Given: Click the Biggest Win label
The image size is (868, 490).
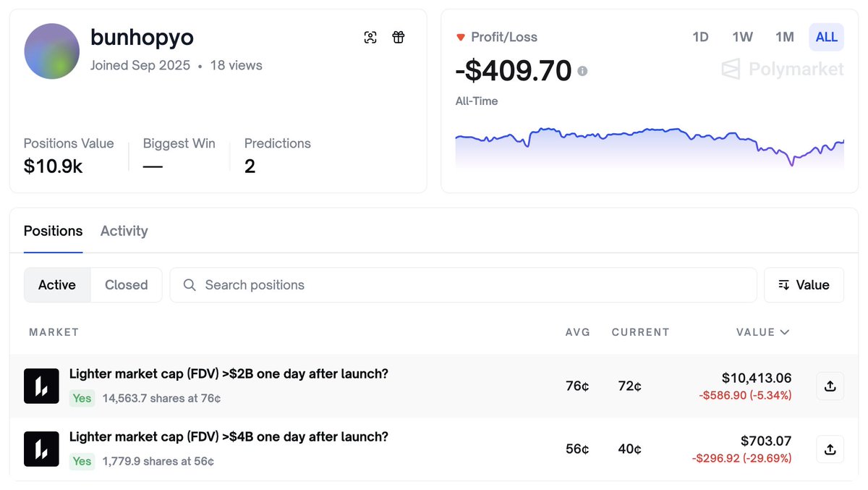Looking at the screenshot, I should 179,143.
